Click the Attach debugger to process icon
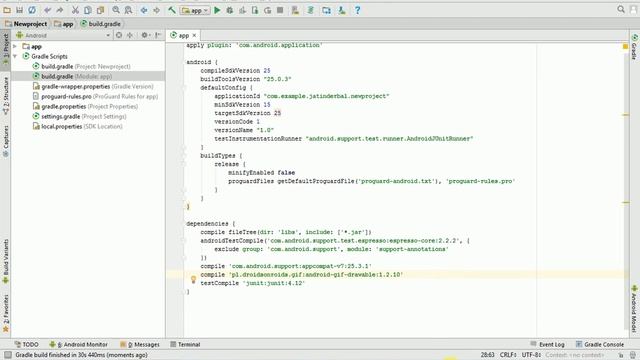The height and width of the screenshot is (360, 640). pos(255,10)
